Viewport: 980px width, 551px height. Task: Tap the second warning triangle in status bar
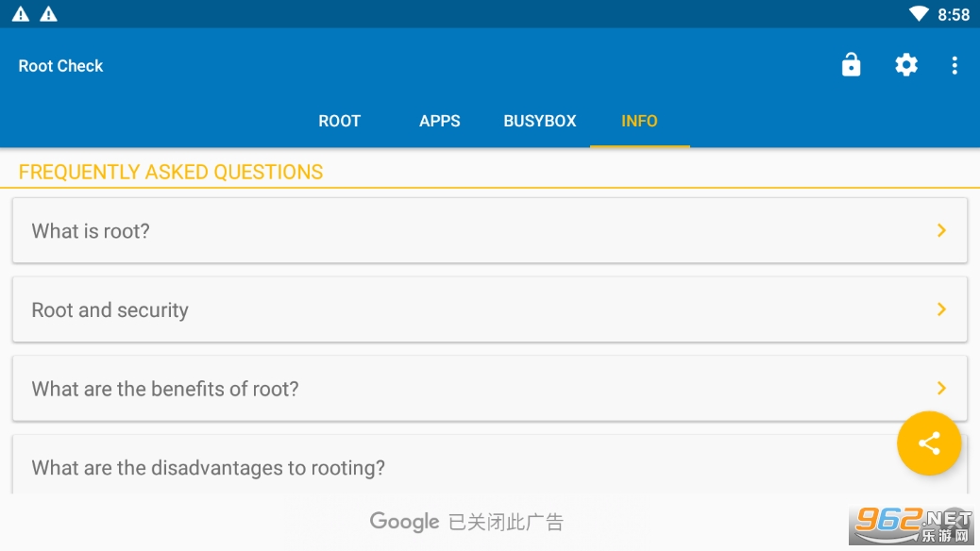pyautogui.click(x=49, y=14)
